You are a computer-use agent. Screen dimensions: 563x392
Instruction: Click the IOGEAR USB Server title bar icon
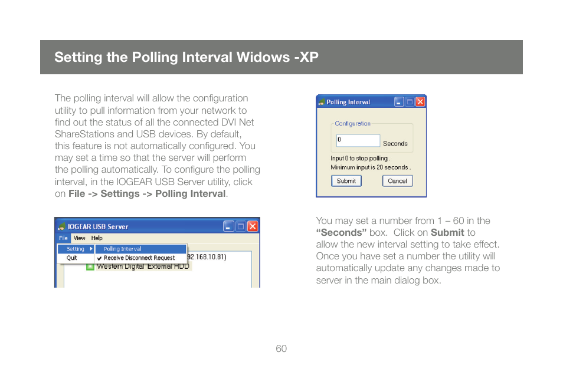click(62, 227)
